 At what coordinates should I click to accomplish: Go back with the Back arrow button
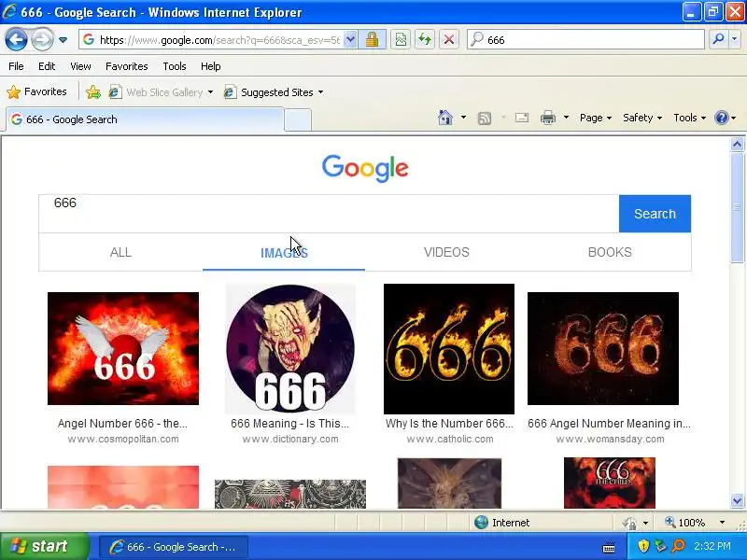pos(16,39)
